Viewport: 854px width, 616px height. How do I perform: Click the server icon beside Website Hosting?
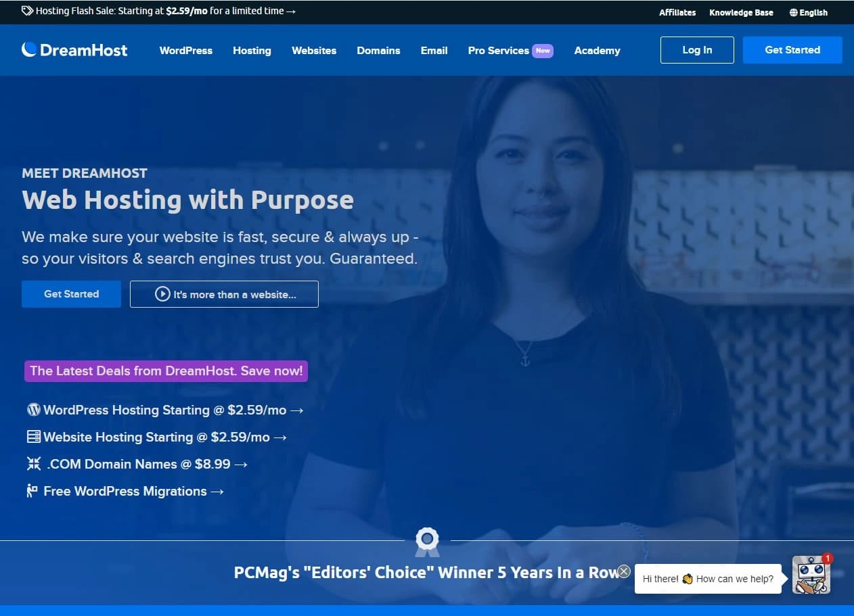[x=34, y=437]
